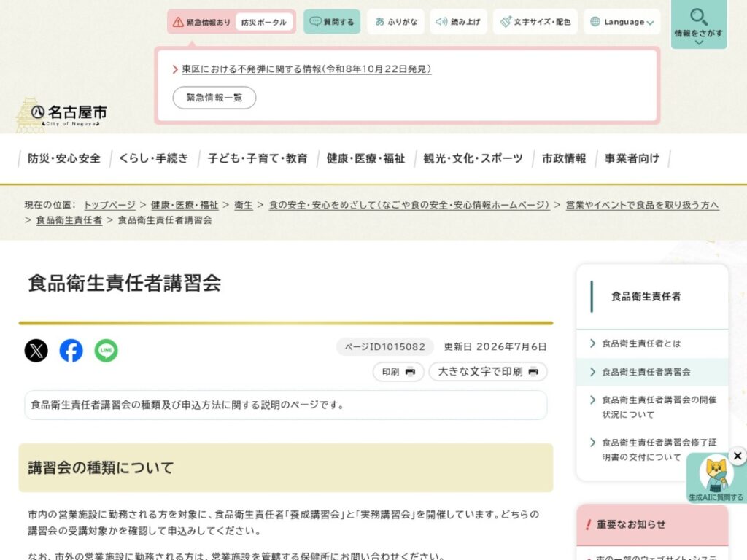
Task: Click the paintbrush icon for 文字サイズ・配色
Action: 506,21
